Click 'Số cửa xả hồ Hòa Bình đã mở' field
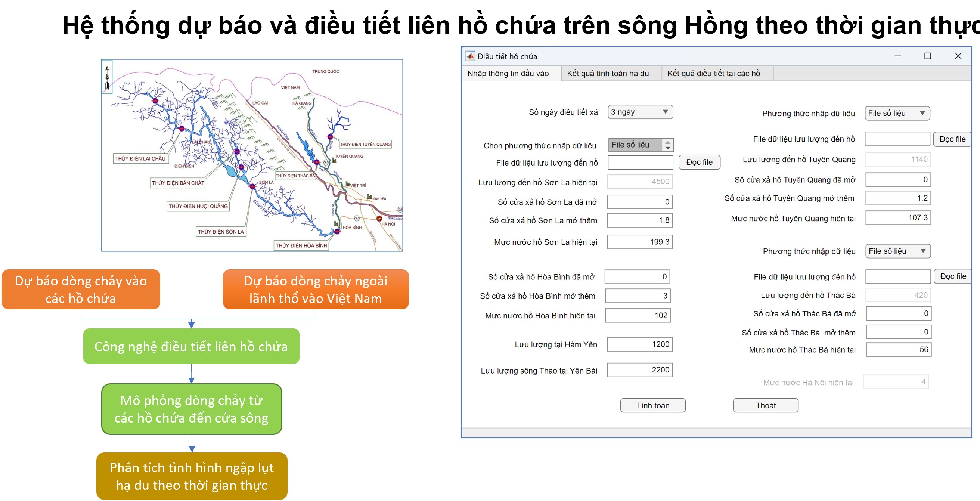Viewport: 980px width, 501px height. click(637, 277)
